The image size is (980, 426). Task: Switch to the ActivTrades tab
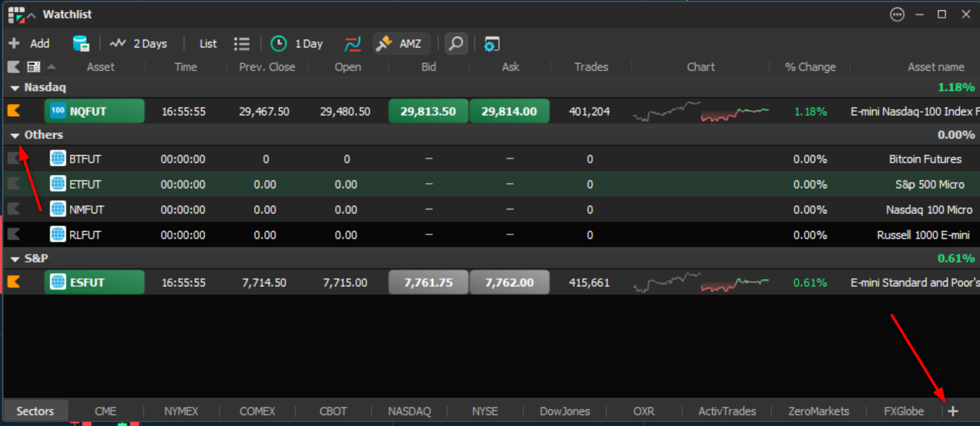(727, 410)
